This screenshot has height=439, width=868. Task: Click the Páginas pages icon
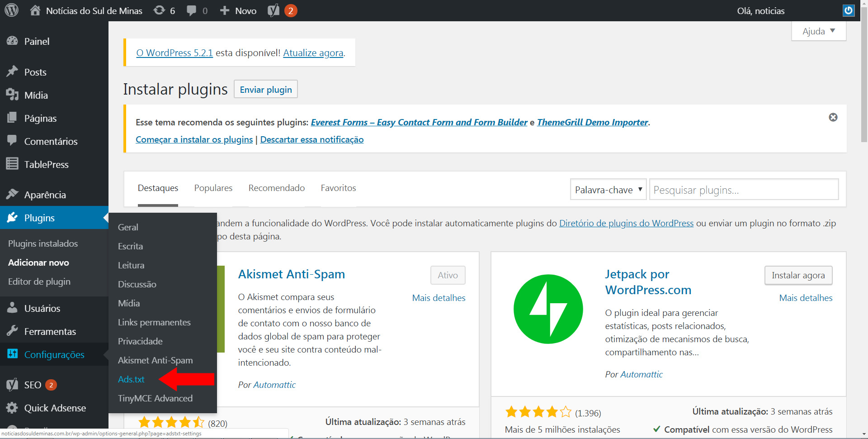(12, 118)
